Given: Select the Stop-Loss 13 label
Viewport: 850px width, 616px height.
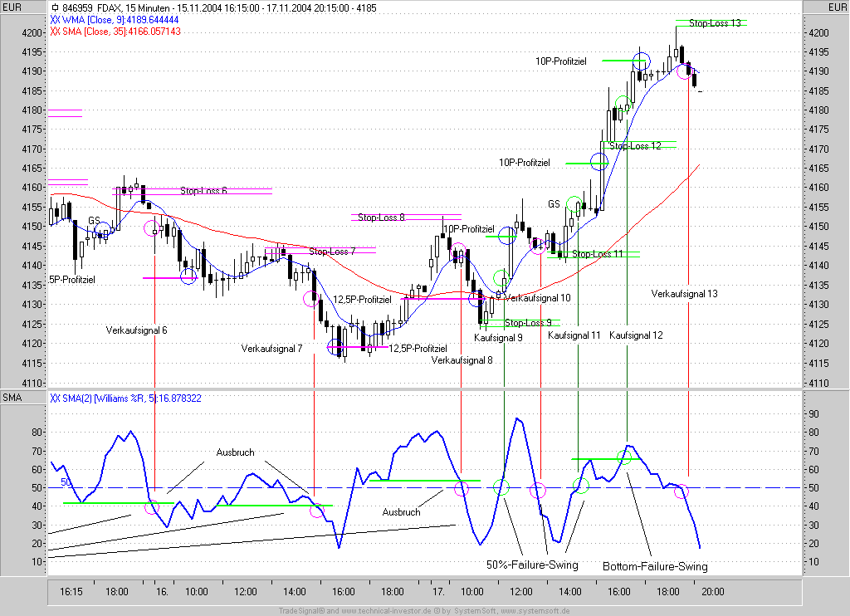Looking at the screenshot, I should (x=715, y=22).
